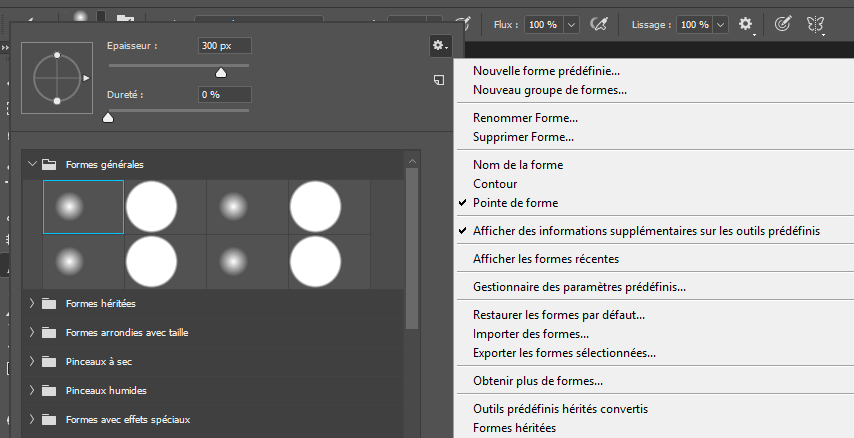Open the Flux percentage dropdown arrow
The height and width of the screenshot is (438, 854).
tap(571, 24)
